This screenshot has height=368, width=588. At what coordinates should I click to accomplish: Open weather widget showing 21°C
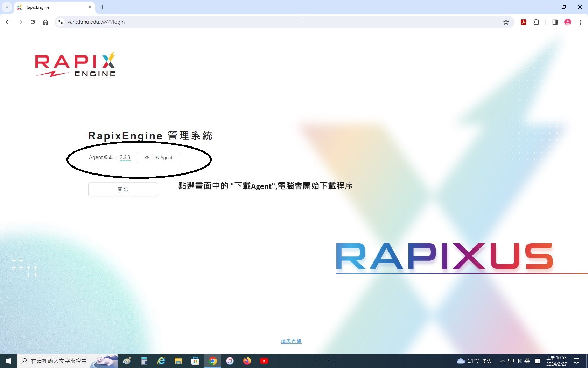coord(474,361)
